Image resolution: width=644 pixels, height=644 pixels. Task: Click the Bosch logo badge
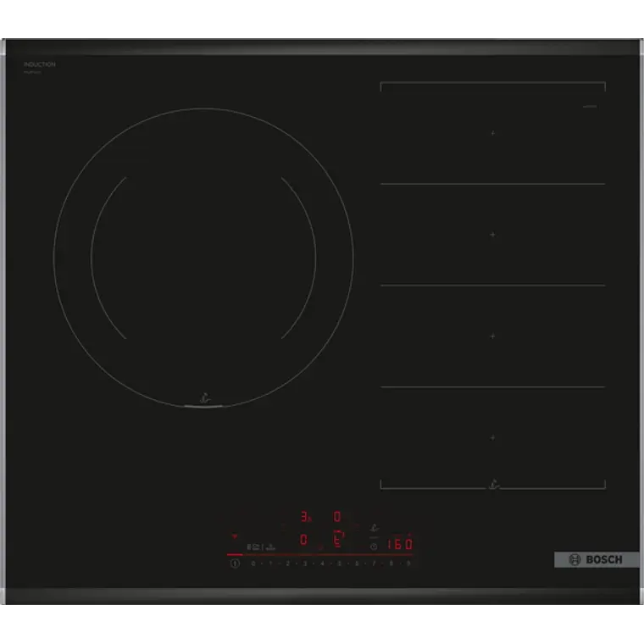point(597,560)
